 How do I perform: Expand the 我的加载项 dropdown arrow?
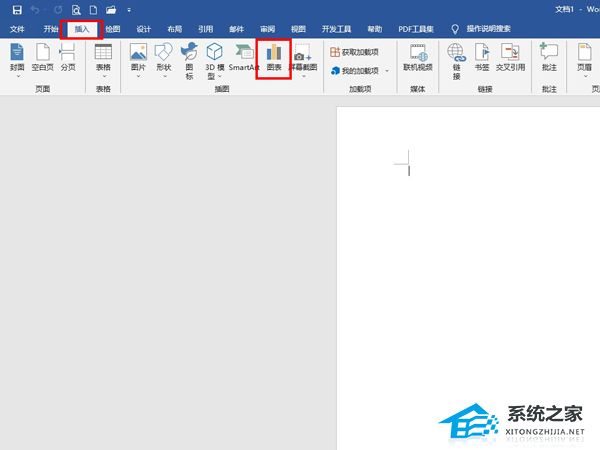(387, 71)
